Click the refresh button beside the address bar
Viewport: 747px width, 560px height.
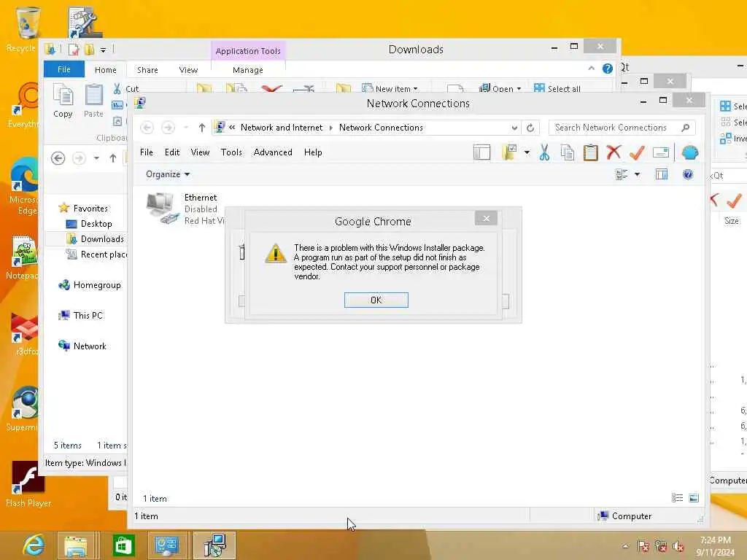[530, 128]
